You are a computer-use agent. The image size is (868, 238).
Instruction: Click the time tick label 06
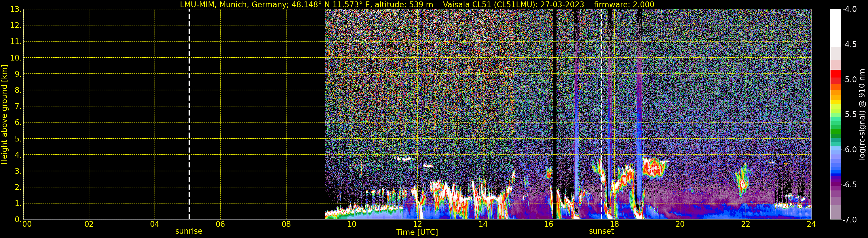[220, 224]
